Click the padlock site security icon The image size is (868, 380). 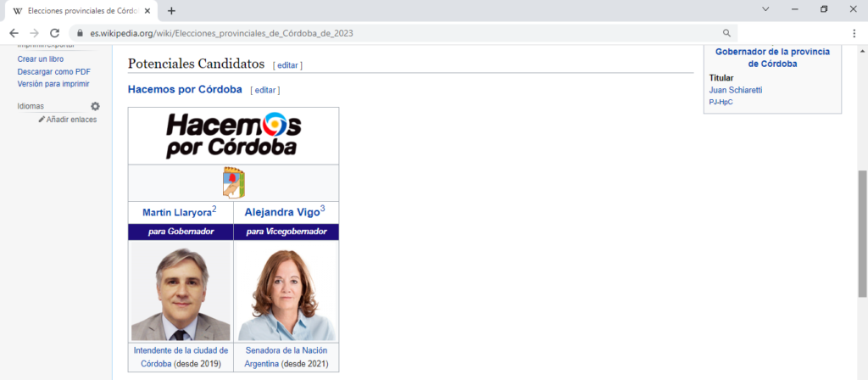[x=80, y=33]
